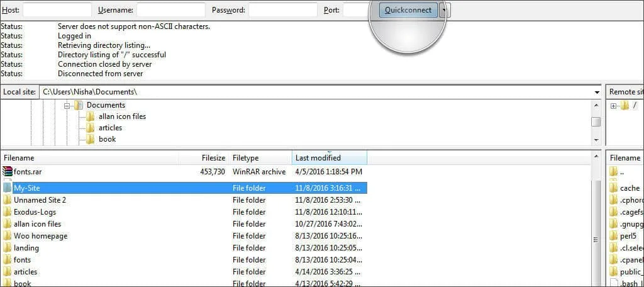Select the Unnamed Site 2 entry
Screen dimensions: 644x287
pyautogui.click(x=40, y=200)
